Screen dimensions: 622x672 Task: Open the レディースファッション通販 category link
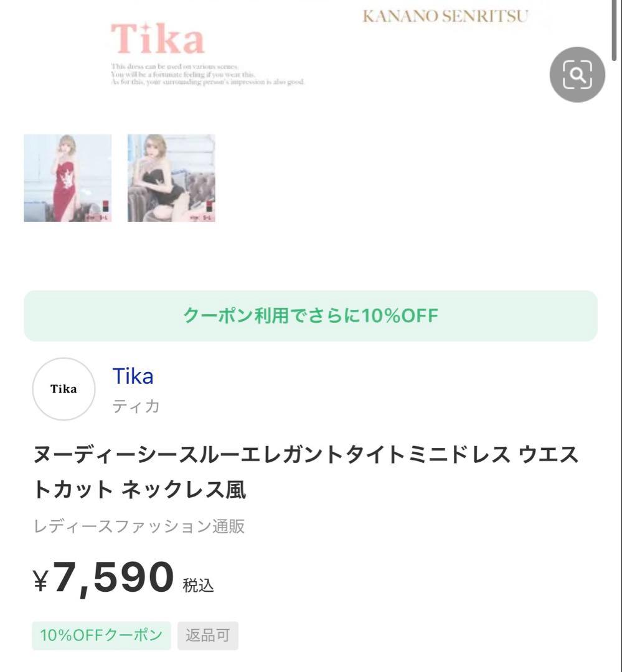point(139,526)
